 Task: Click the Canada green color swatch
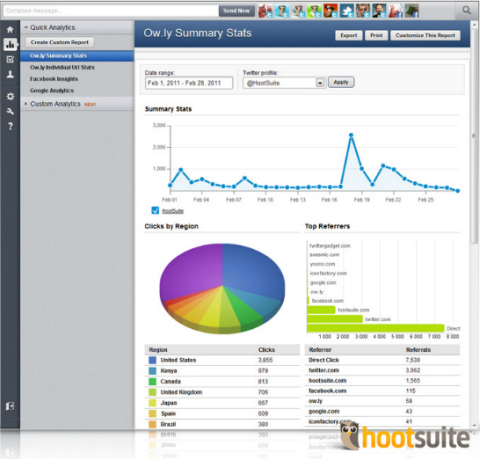pyautogui.click(x=152, y=381)
